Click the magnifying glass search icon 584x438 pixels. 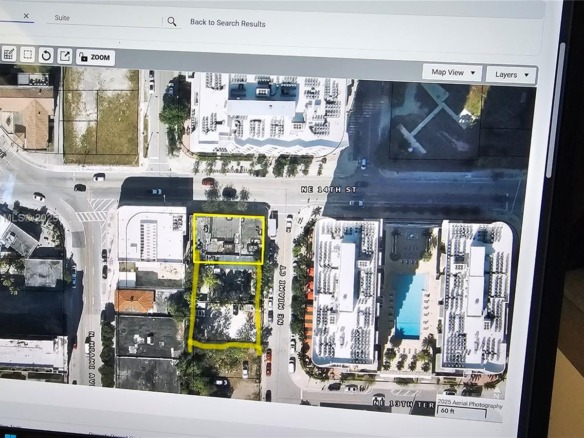click(172, 22)
